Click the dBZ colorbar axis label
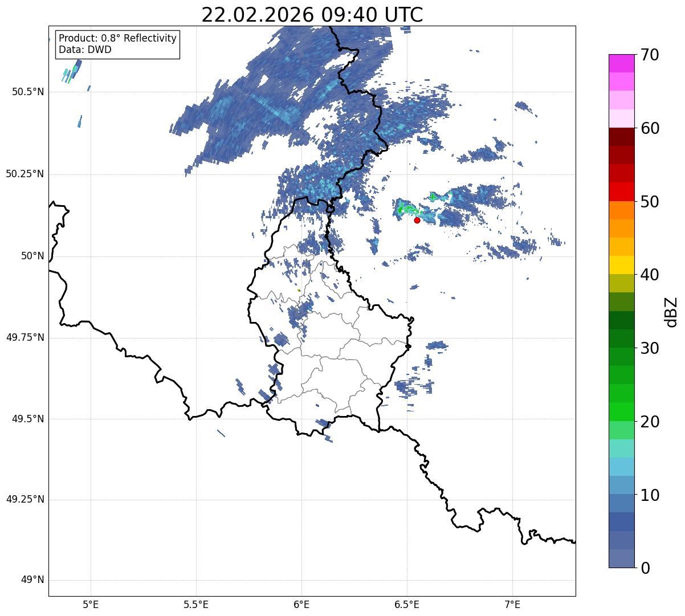685x616 pixels. 671,312
